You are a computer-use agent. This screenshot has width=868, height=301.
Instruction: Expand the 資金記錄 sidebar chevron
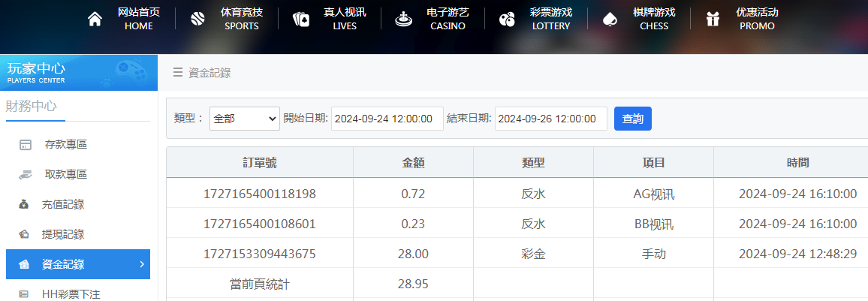pos(141,264)
